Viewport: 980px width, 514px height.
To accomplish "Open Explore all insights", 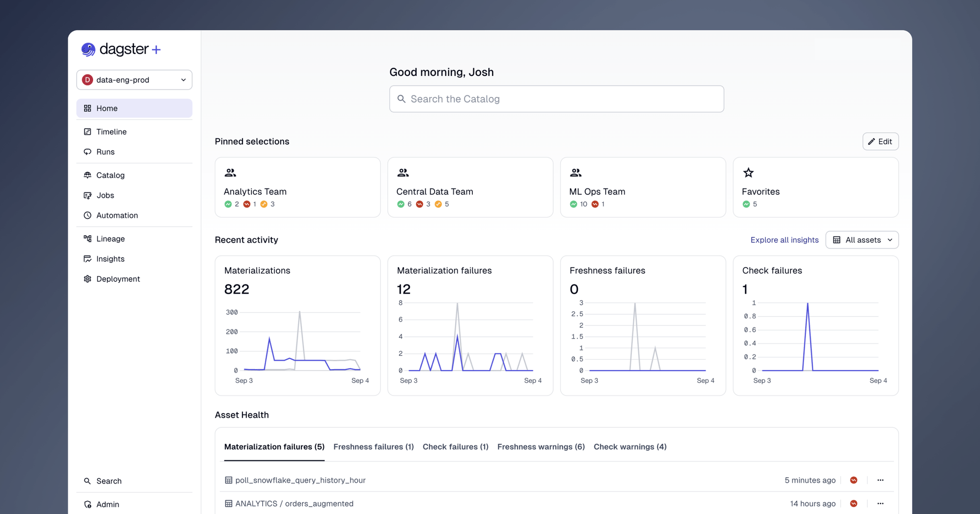I will click(784, 240).
